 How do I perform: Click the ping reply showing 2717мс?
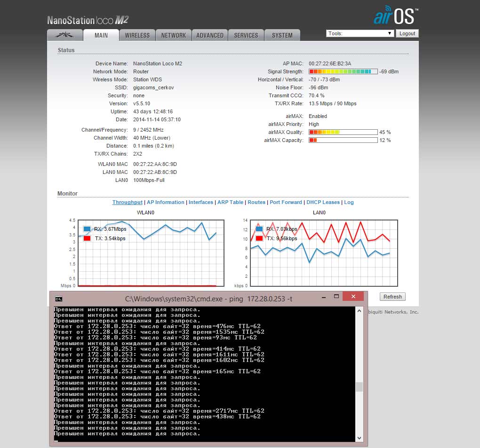coord(159,411)
